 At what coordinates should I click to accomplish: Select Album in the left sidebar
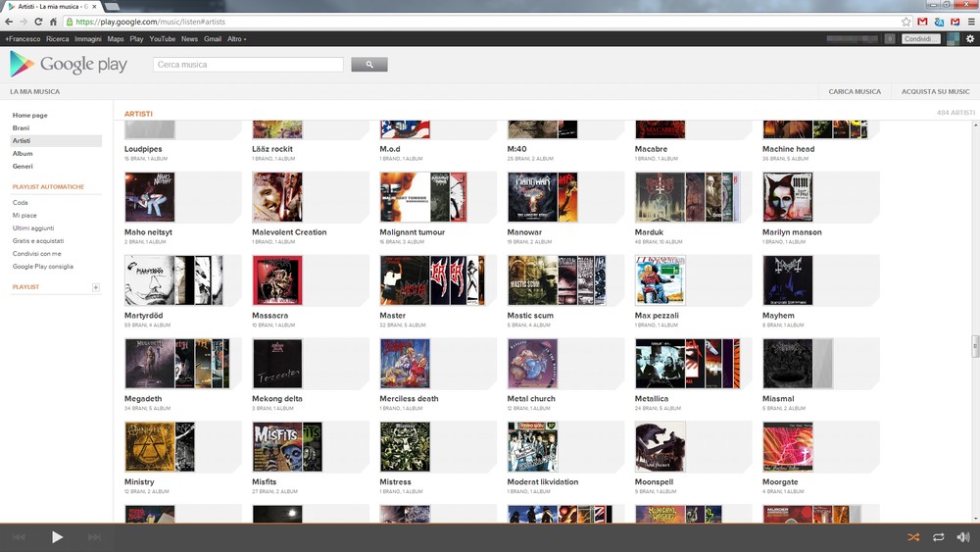[x=23, y=154]
